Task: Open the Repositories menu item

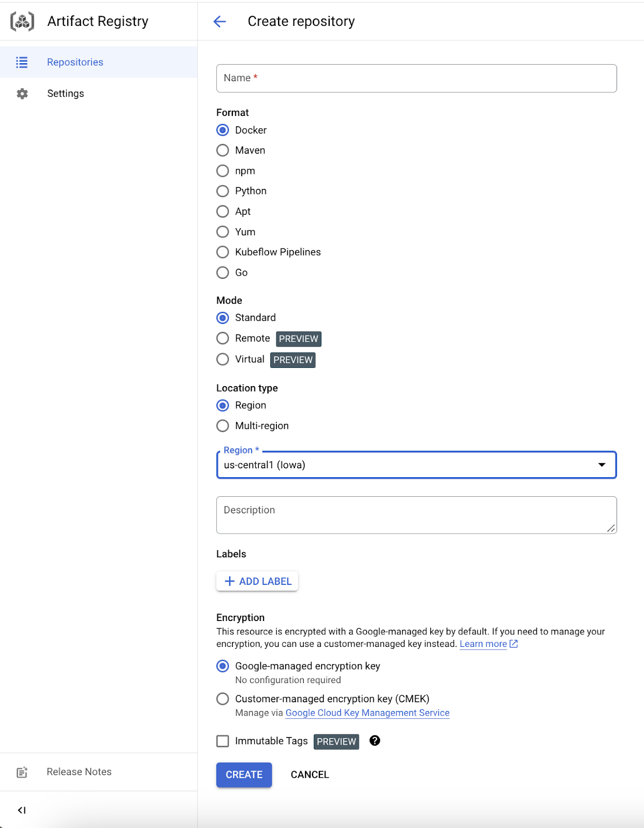Action: click(x=75, y=62)
